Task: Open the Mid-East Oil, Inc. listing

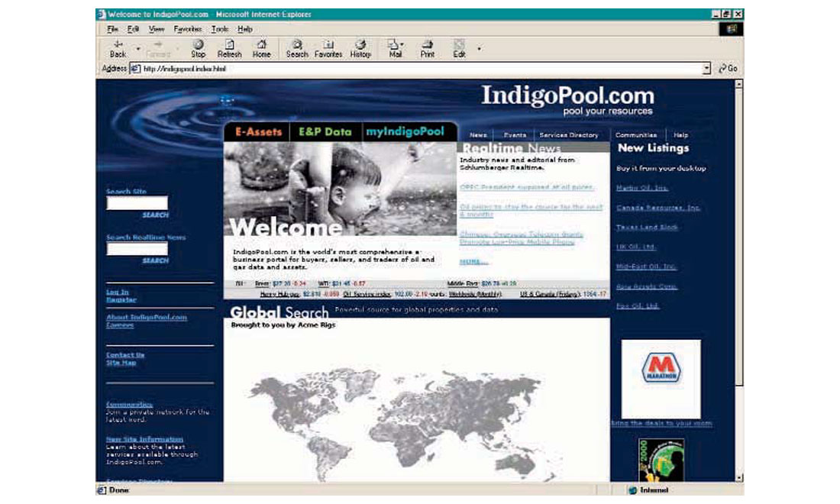Action: (x=646, y=267)
